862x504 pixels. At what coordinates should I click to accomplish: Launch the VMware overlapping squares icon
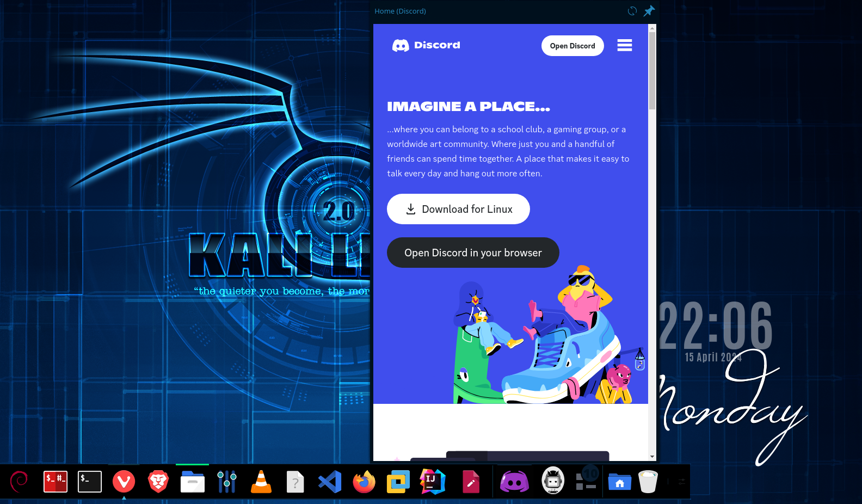[398, 482]
